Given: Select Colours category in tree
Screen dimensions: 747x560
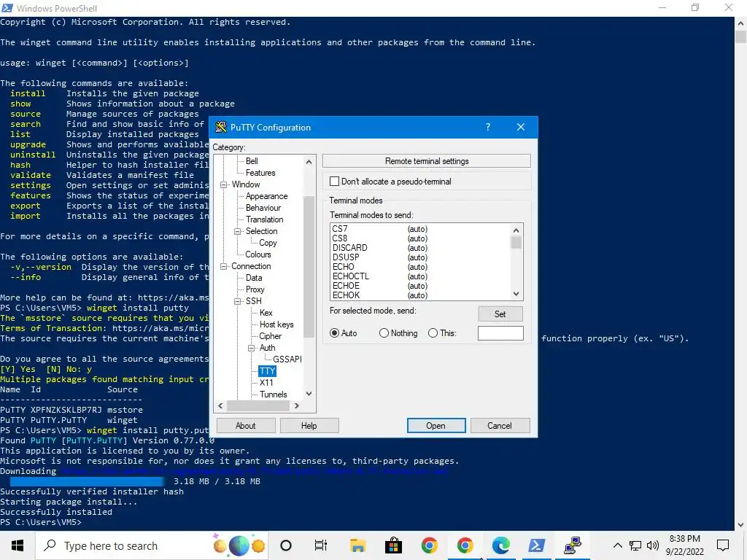Looking at the screenshot, I should (x=258, y=254).
